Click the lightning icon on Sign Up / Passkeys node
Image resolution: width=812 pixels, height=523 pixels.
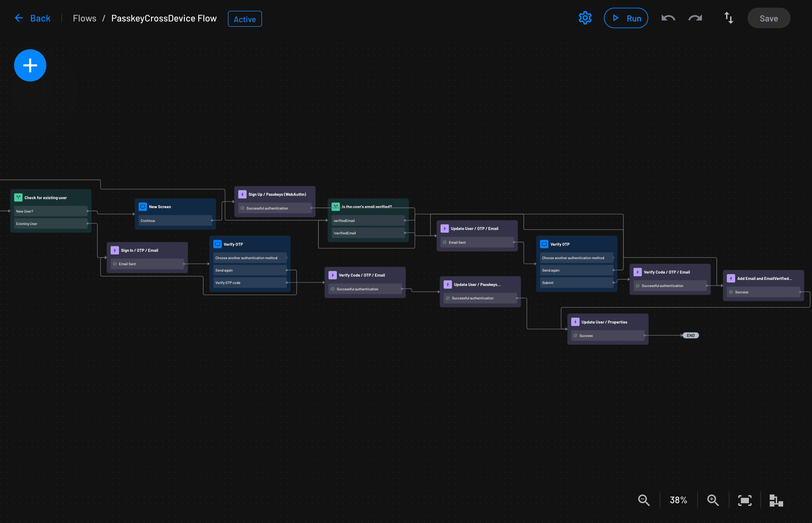(x=242, y=194)
